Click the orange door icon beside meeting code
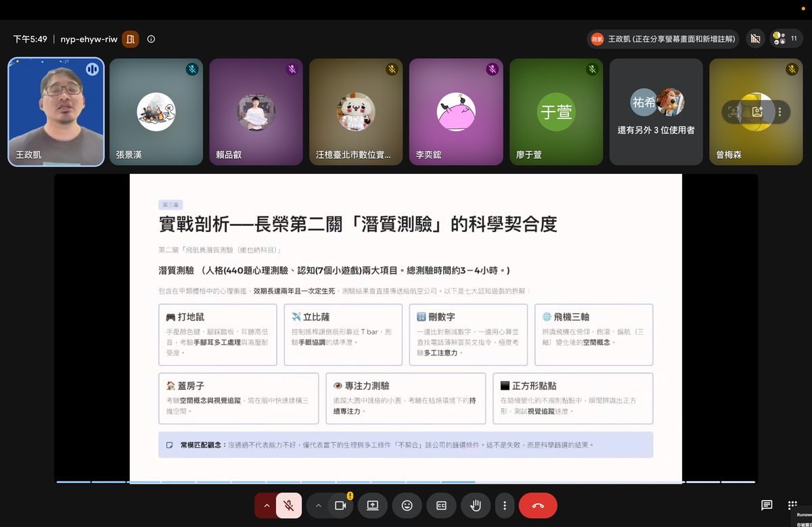Screen dimensions: 812x527 pos(131,39)
